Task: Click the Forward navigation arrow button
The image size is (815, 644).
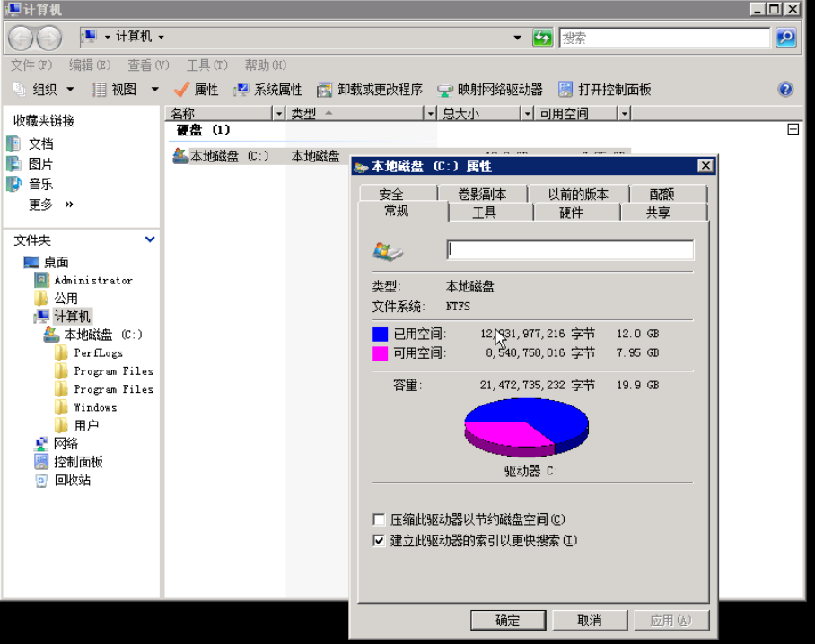Action: (49, 38)
